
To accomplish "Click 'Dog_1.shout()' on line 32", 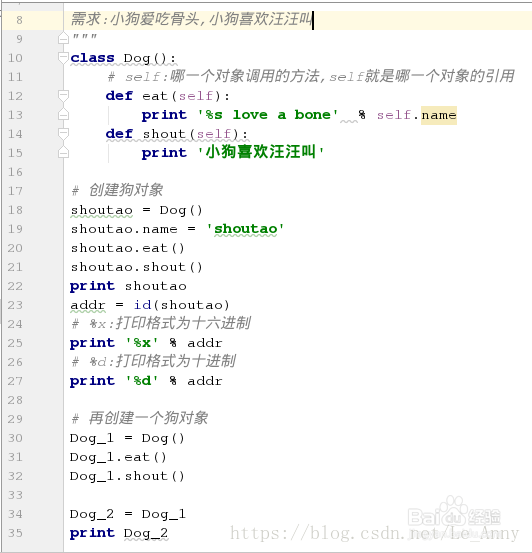I will click(127, 476).
